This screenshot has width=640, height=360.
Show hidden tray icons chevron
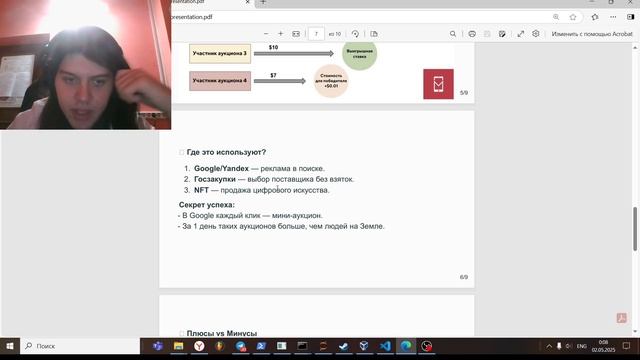[x=549, y=346]
